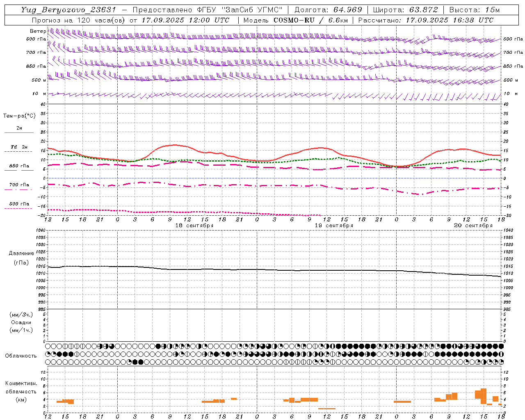Click the Конвективн. convective cloud label
This screenshot has width=525, height=420.
(21, 383)
